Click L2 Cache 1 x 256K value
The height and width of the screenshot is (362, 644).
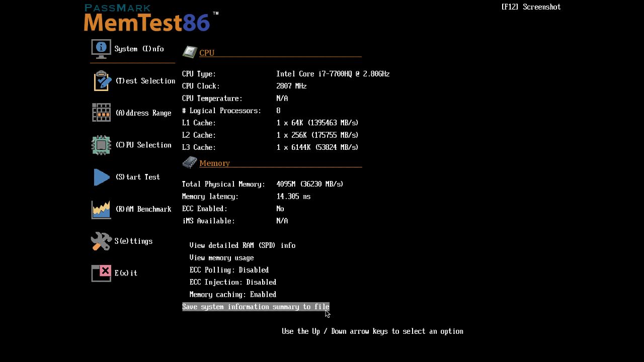coord(317,135)
